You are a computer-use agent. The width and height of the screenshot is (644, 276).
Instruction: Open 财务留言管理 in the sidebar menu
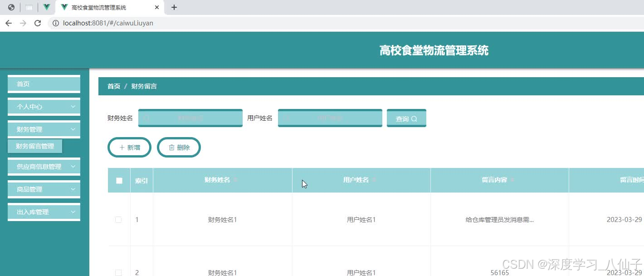click(x=35, y=146)
